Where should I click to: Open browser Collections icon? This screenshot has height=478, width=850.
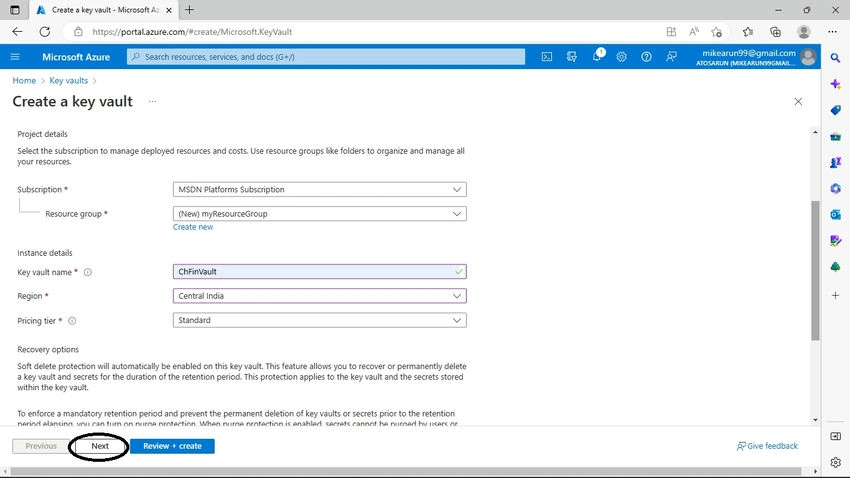[775, 32]
